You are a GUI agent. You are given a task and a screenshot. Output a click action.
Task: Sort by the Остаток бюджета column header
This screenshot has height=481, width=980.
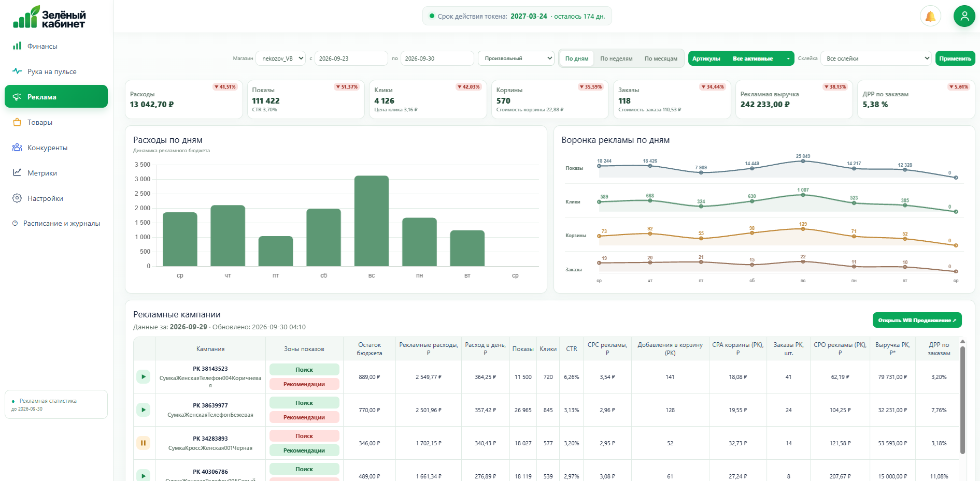[369, 349]
